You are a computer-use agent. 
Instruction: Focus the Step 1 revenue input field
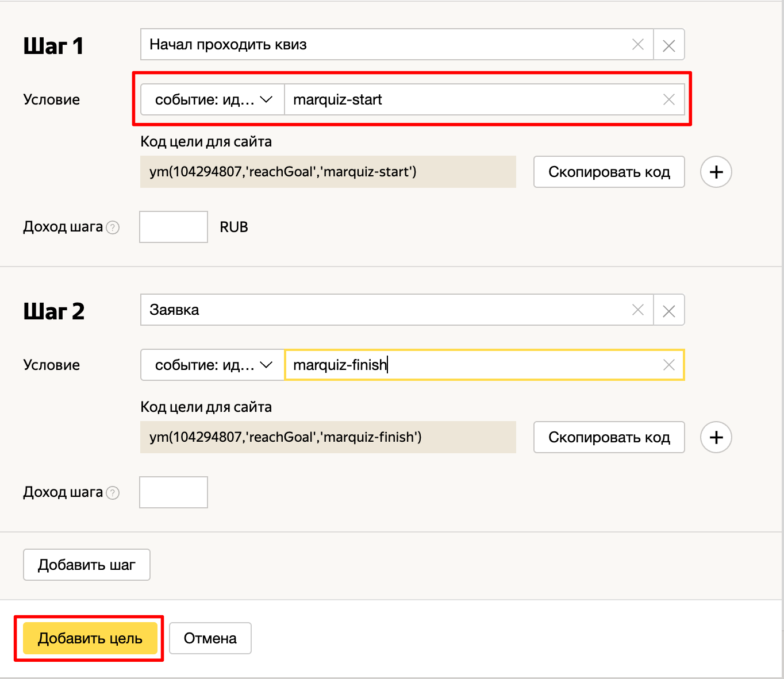pyautogui.click(x=174, y=227)
